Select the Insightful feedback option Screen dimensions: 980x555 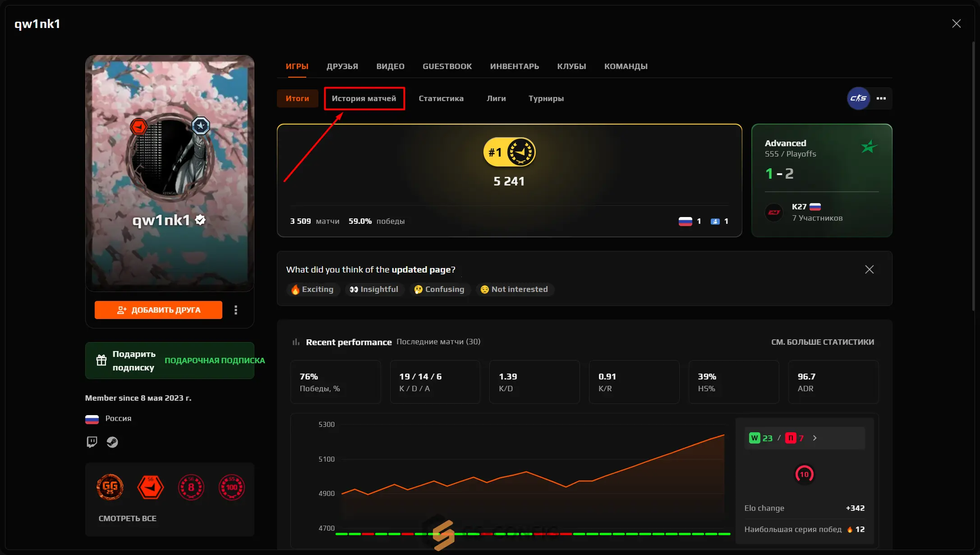click(374, 290)
